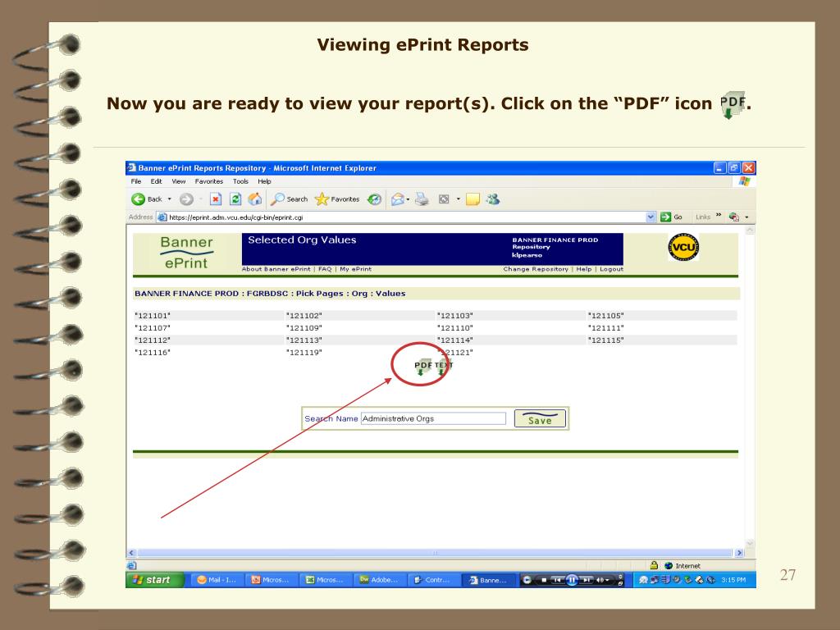Open the File menu
Viewport: 840px width, 630px height.
pyautogui.click(x=136, y=181)
